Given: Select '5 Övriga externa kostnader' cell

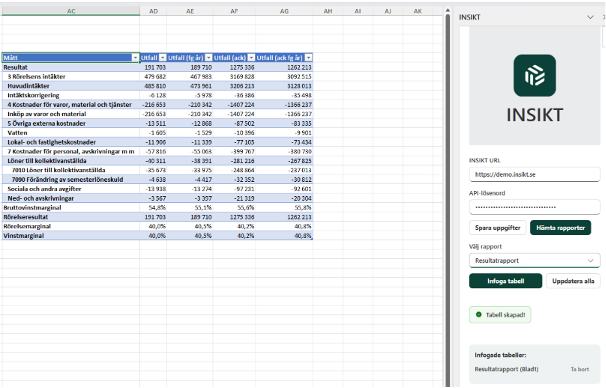Looking at the screenshot, I should [71, 123].
